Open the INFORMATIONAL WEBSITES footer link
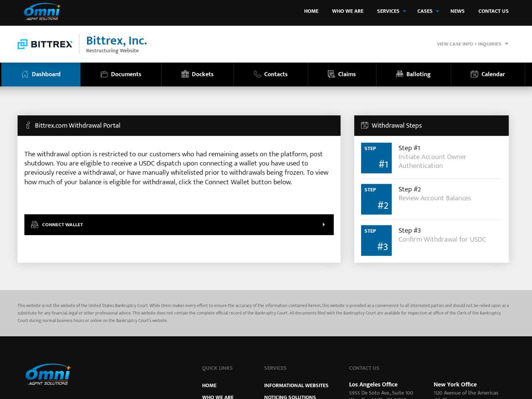The image size is (532, 399). 296,386
